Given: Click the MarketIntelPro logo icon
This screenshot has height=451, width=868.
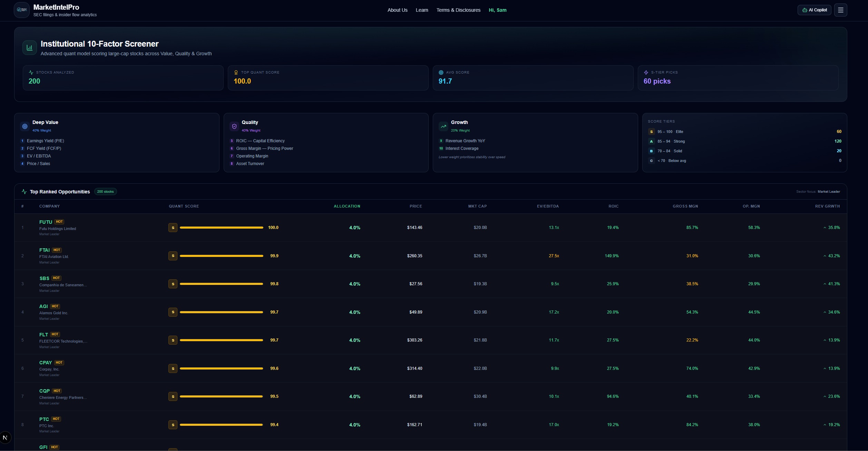Looking at the screenshot, I should [x=21, y=10].
